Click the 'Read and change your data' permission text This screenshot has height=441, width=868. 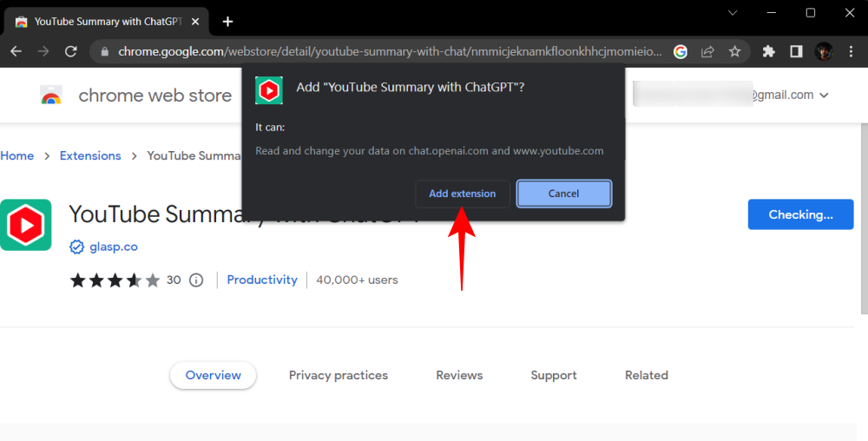(x=429, y=151)
